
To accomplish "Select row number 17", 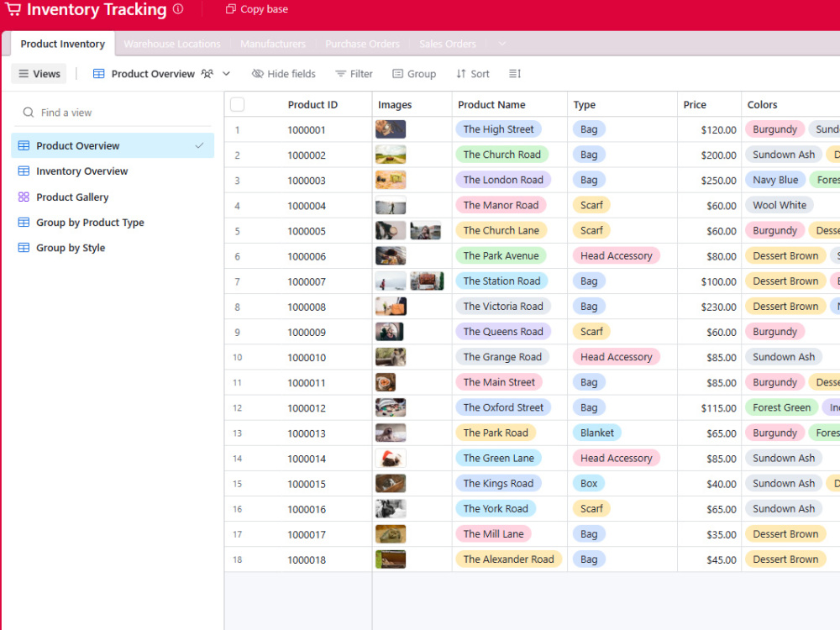I will pos(238,534).
